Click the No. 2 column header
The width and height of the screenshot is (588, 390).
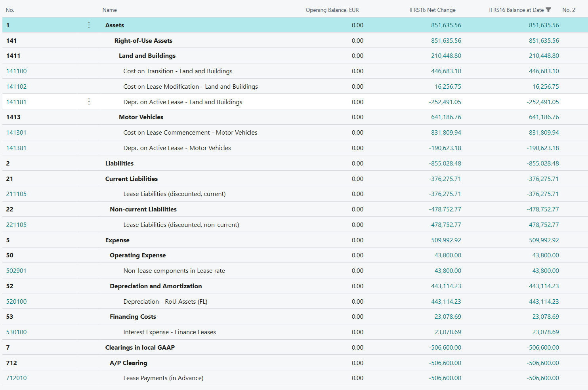pos(569,10)
